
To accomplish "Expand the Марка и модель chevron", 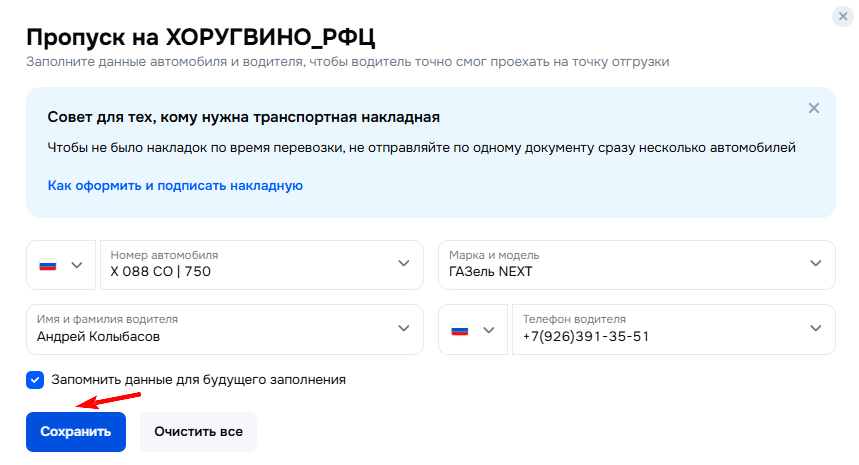I will (x=816, y=263).
